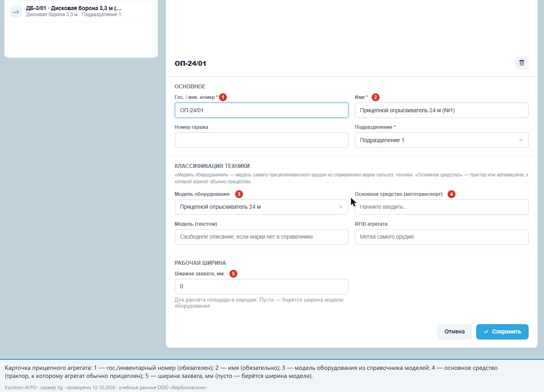Click the Модель (текстом) input field
The height and width of the screenshot is (392, 544).
click(x=261, y=237)
